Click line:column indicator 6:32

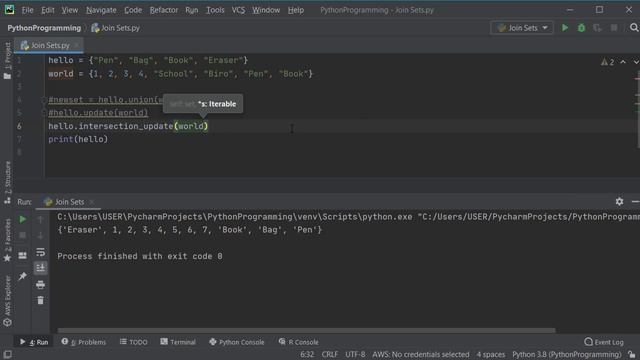(307, 354)
